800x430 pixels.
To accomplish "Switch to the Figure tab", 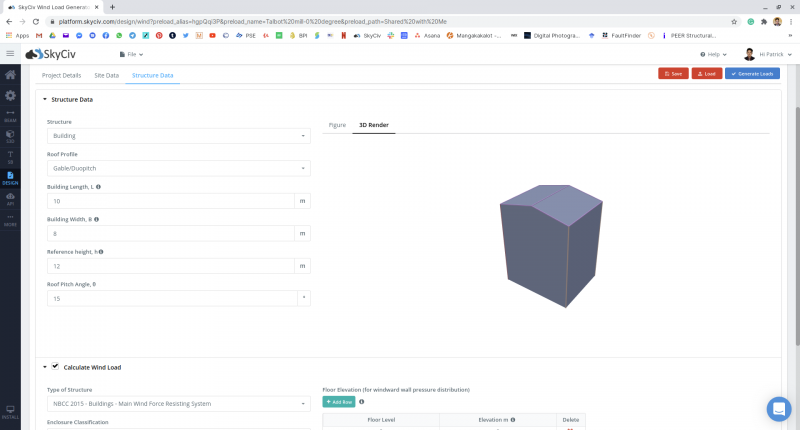I will point(337,125).
